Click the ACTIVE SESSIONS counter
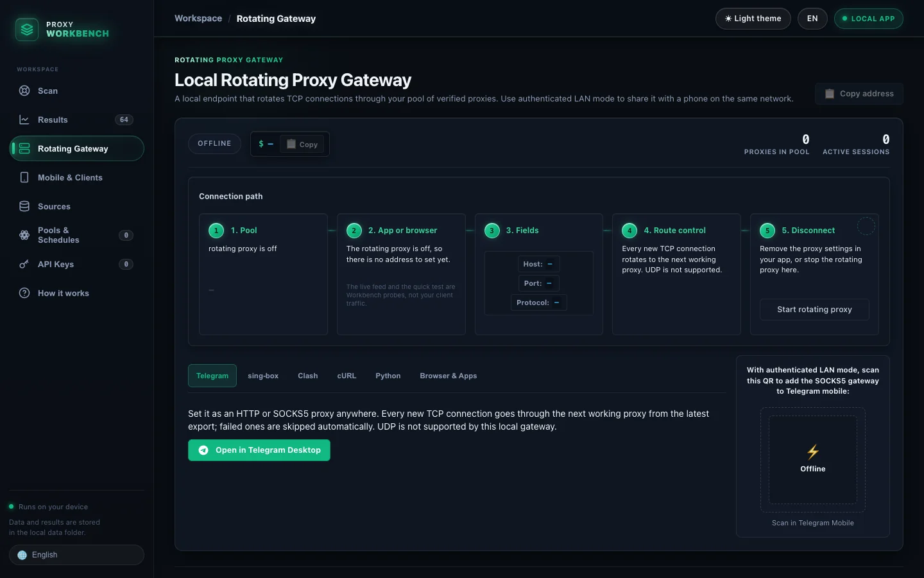Screen dimensions: 924x578 pos(856,144)
